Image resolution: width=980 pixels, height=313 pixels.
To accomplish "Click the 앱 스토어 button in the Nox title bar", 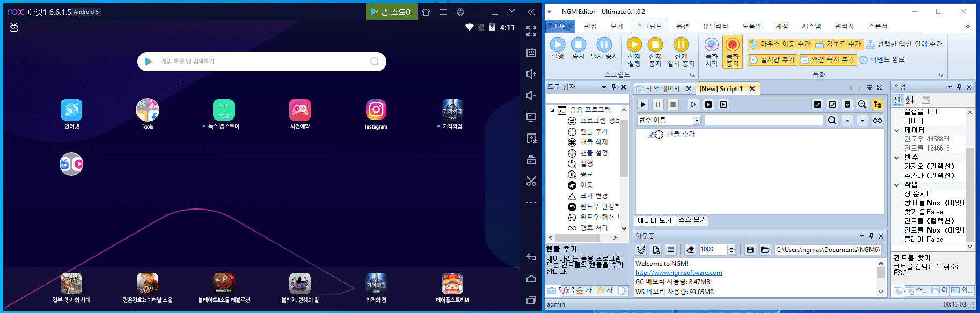I will 392,12.
